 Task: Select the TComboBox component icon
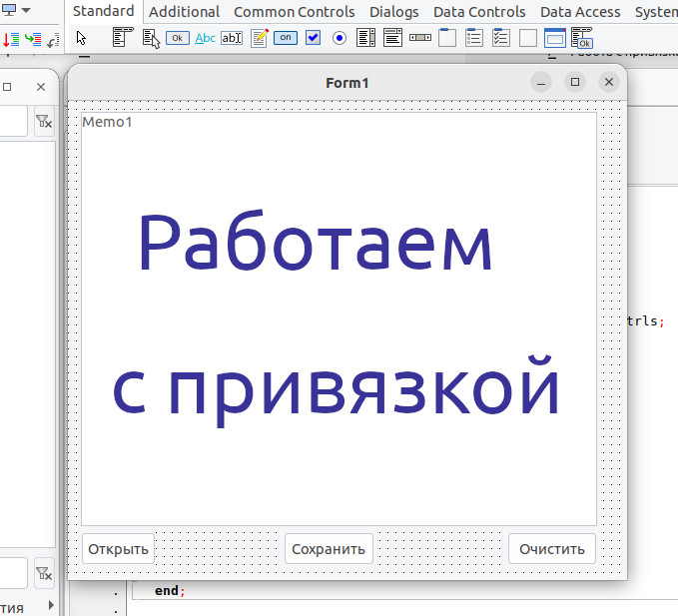point(393,38)
